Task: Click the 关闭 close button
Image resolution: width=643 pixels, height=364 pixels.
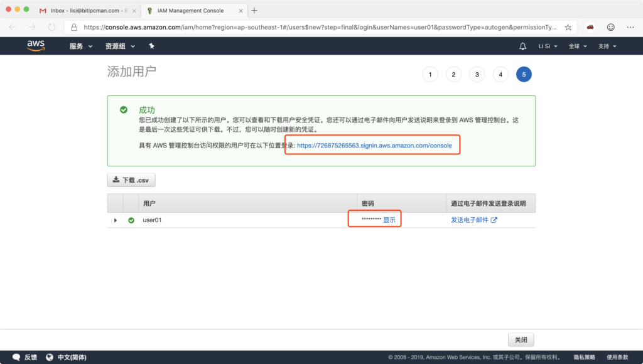Action: click(521, 340)
